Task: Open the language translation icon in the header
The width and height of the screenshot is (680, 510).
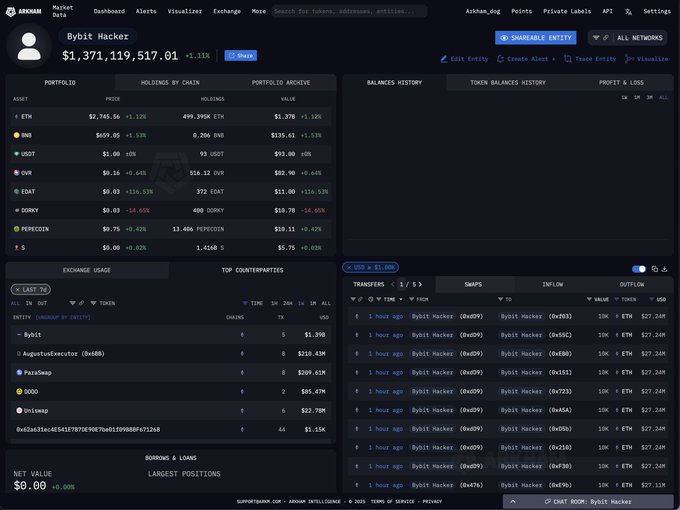Action: (628, 12)
